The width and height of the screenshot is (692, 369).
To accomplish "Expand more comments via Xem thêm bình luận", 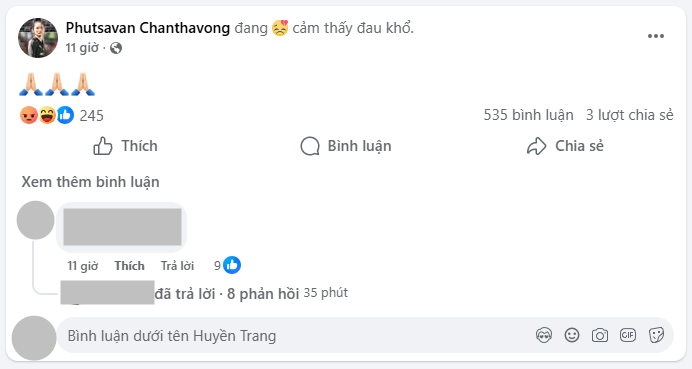I will pyautogui.click(x=90, y=182).
